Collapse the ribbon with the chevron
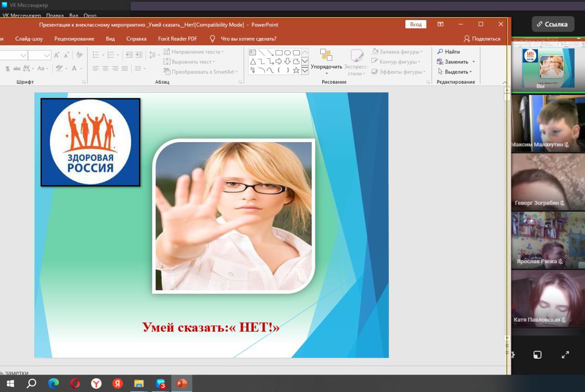This screenshot has height=392, width=585. pos(505,82)
